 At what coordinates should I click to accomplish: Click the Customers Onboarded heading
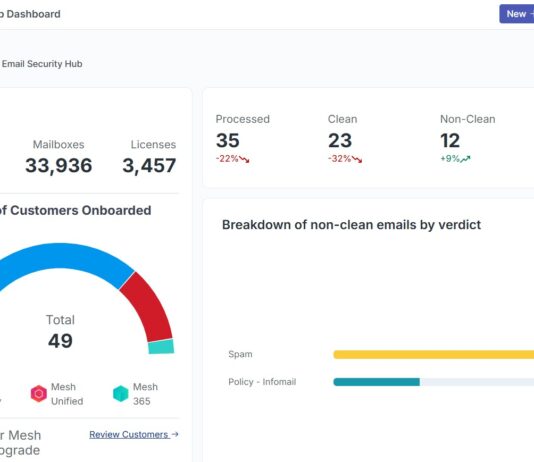(81, 210)
